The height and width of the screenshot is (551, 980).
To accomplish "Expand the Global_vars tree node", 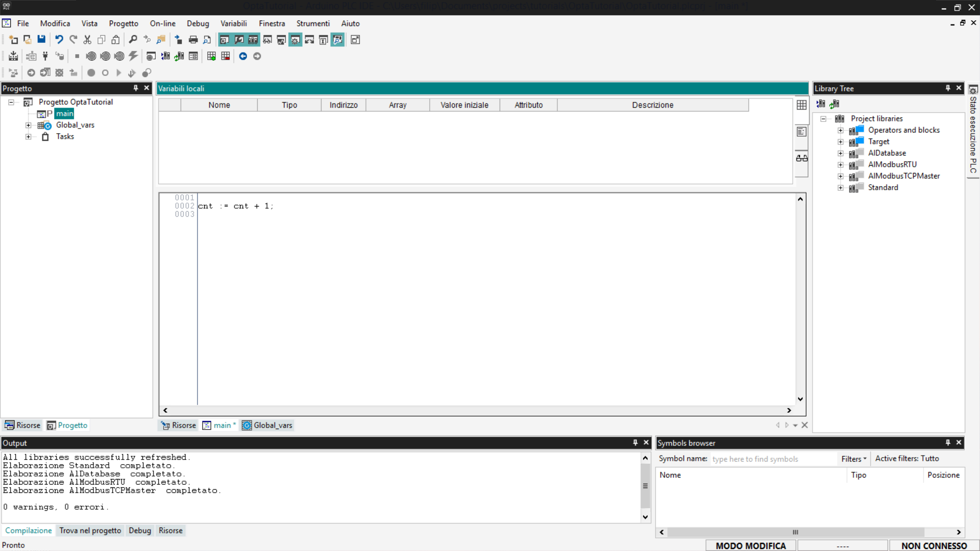I will [29, 125].
